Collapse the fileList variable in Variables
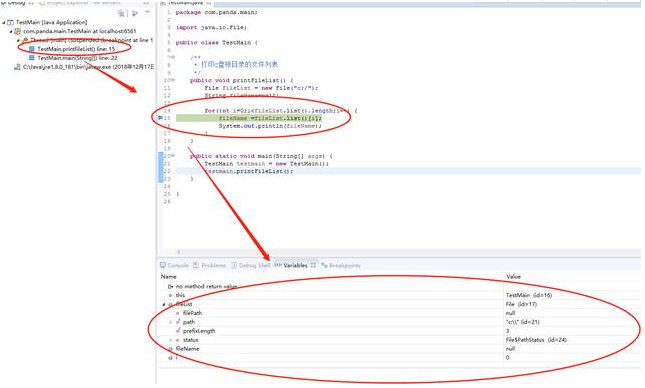This screenshot has height=388, width=645. (x=164, y=304)
